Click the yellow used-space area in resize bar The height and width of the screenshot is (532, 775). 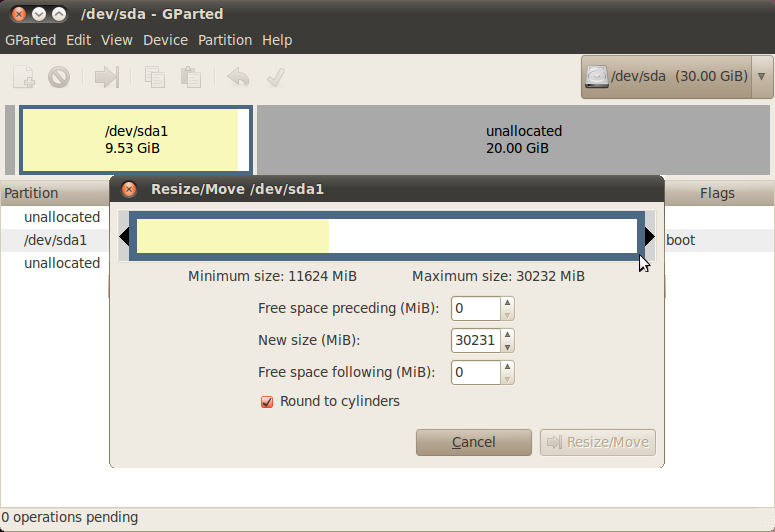(x=232, y=236)
